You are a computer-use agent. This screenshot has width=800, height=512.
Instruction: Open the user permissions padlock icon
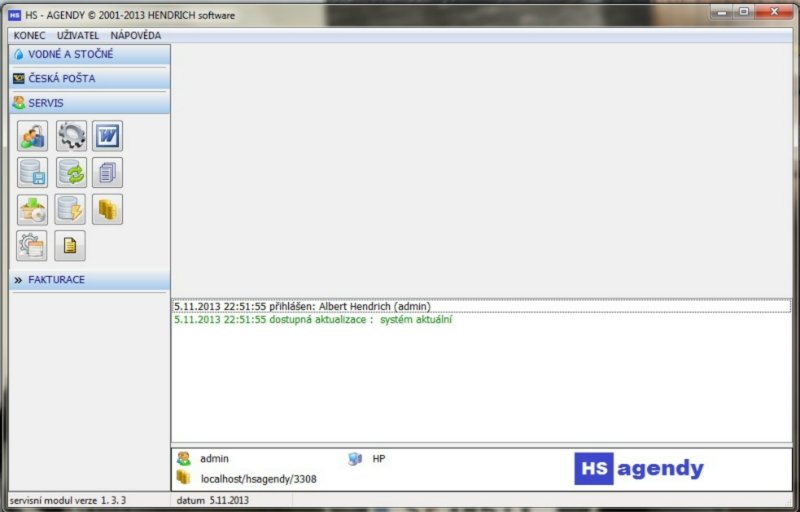[x=33, y=136]
